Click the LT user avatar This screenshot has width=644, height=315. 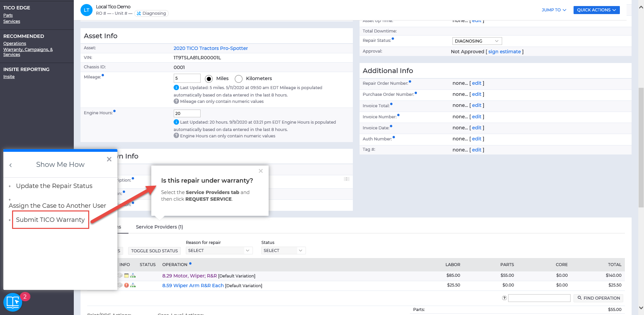click(87, 10)
